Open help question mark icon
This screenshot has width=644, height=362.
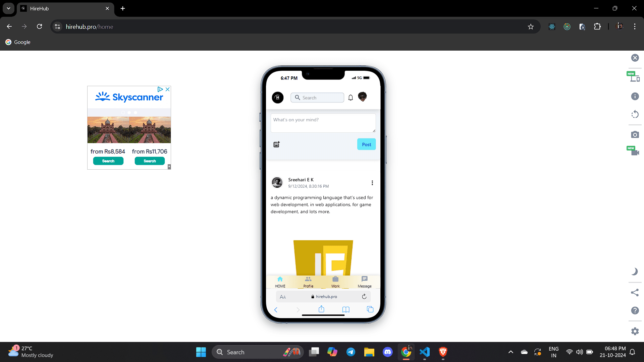pyautogui.click(x=635, y=310)
